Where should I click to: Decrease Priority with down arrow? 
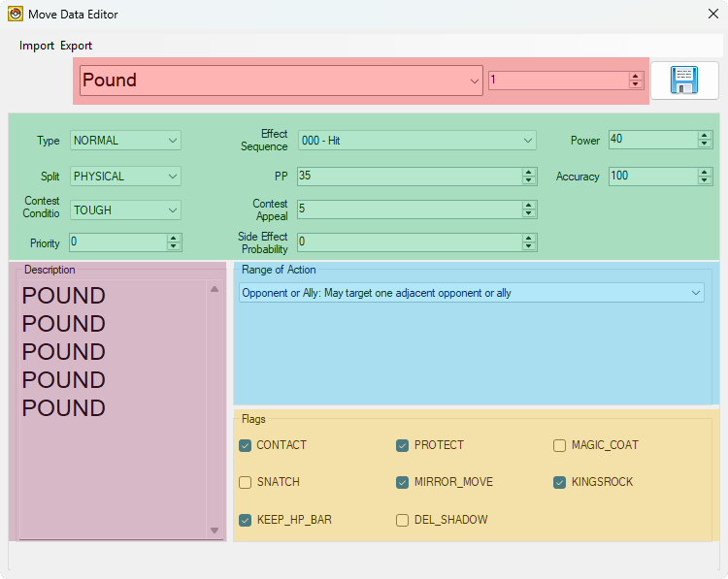[173, 246]
